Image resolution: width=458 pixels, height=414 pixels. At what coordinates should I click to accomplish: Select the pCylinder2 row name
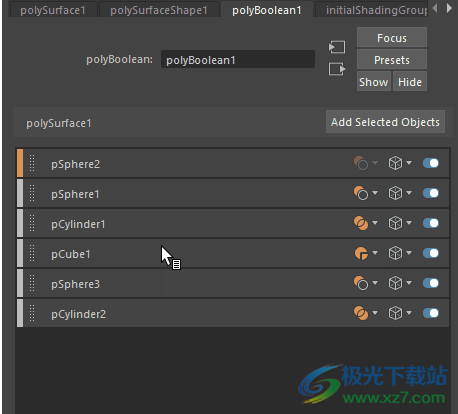[79, 314]
